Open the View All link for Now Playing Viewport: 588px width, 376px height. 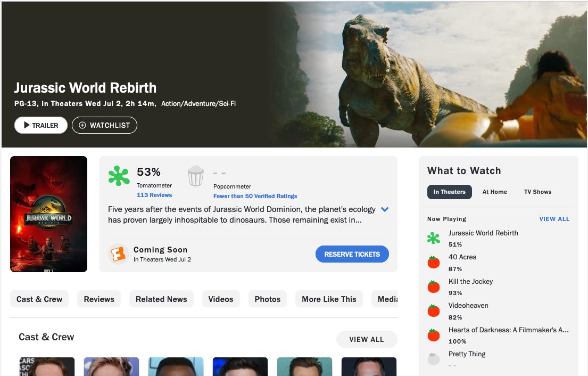pyautogui.click(x=554, y=219)
